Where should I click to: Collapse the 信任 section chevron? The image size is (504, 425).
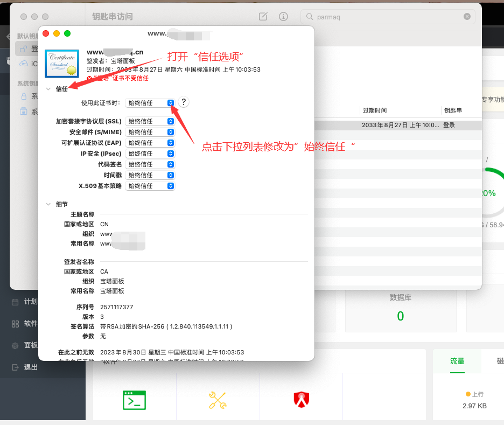pyautogui.click(x=48, y=89)
